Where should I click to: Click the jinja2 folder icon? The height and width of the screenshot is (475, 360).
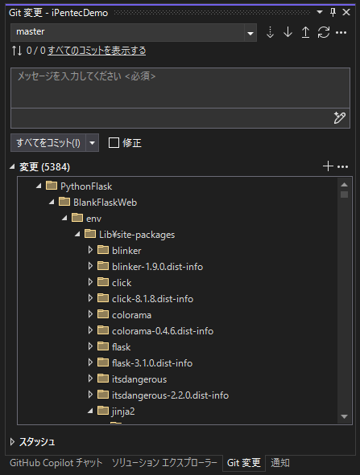pos(103,411)
